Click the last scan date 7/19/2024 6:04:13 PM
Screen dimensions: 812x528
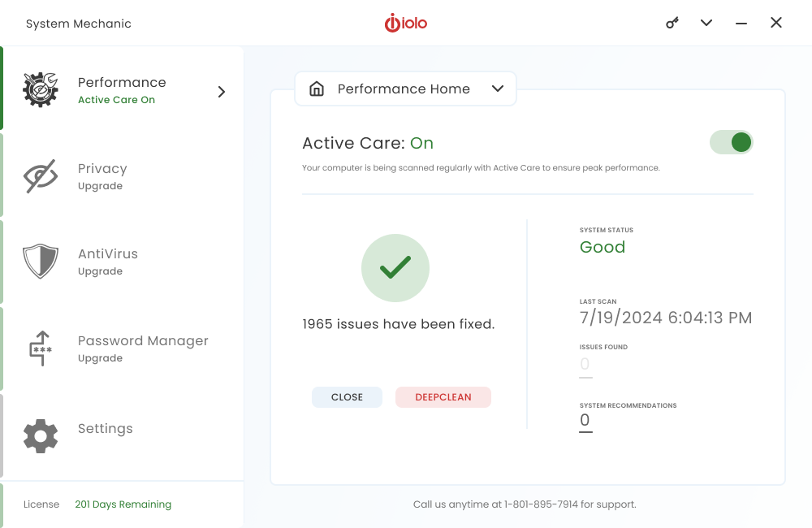tap(666, 318)
